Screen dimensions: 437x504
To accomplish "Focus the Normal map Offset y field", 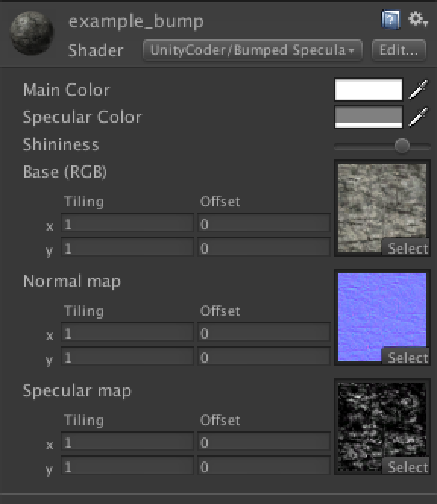I will pos(264,357).
